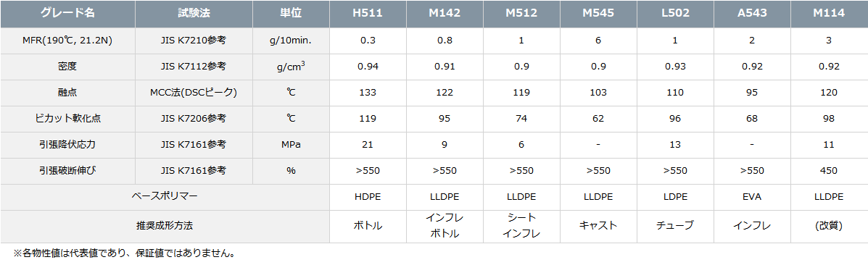Image resolution: width=868 pixels, height=265 pixels.
Task: Select the MFR(190℃, 21.2N) row label
Action: coord(67,41)
